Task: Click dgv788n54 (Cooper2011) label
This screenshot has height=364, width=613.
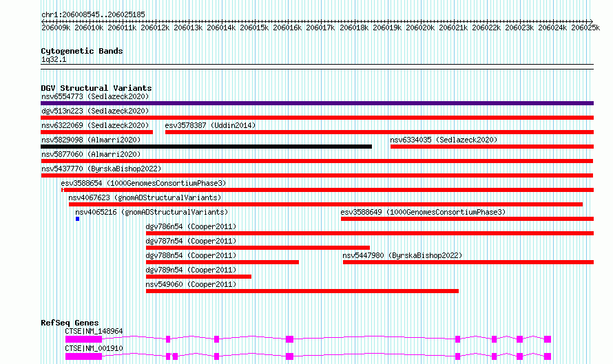Action: point(191,255)
